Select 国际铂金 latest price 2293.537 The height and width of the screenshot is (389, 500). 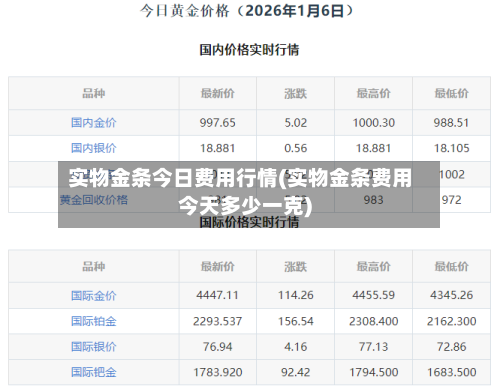point(218,321)
